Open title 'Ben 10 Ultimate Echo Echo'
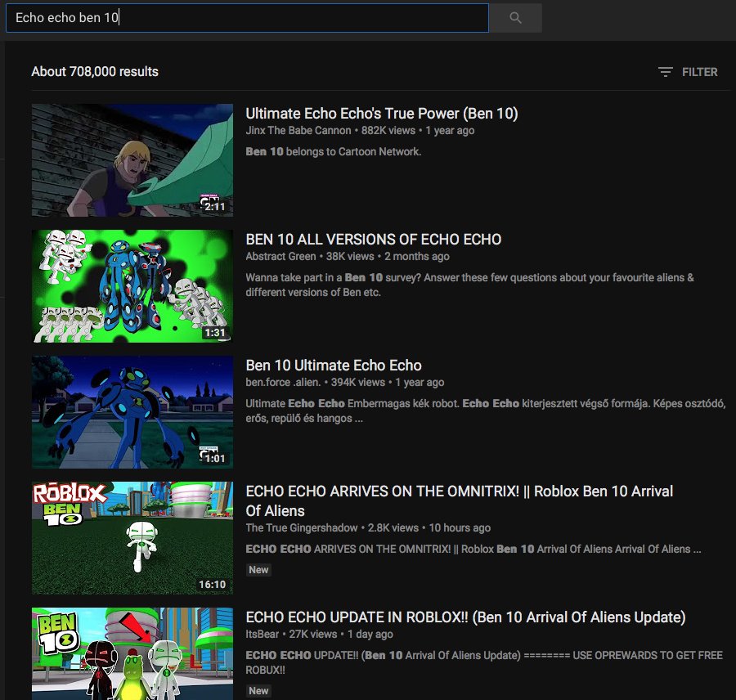Screen dimensions: 736x700 tap(334, 366)
